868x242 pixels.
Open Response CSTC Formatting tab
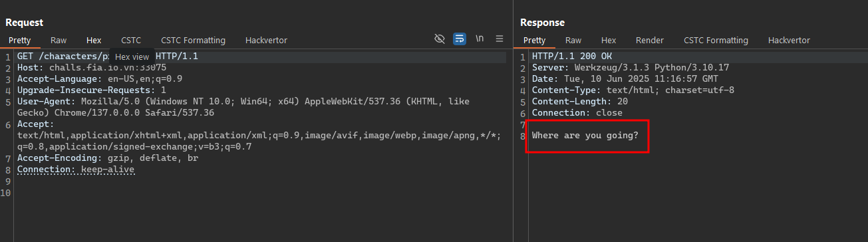[x=716, y=41]
